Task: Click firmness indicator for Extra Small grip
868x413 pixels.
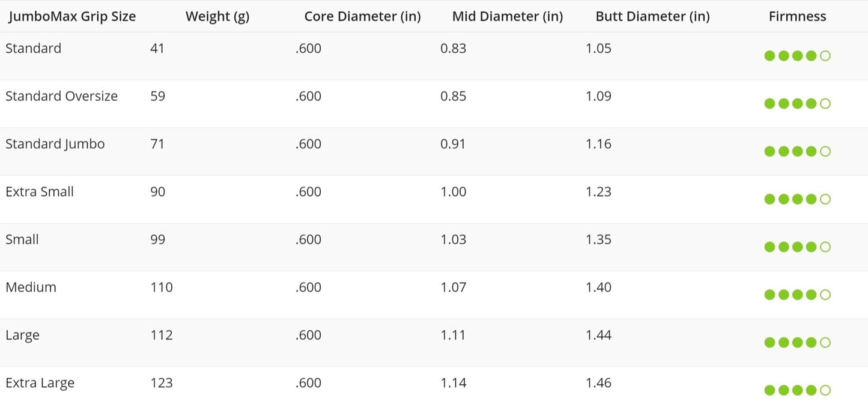Action: tap(797, 199)
